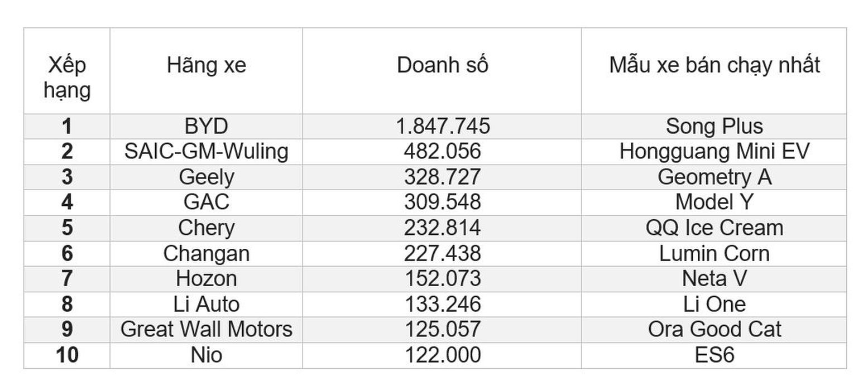868x381 pixels.
Task: Click the 'Doanh số' column header
Action: [442, 71]
